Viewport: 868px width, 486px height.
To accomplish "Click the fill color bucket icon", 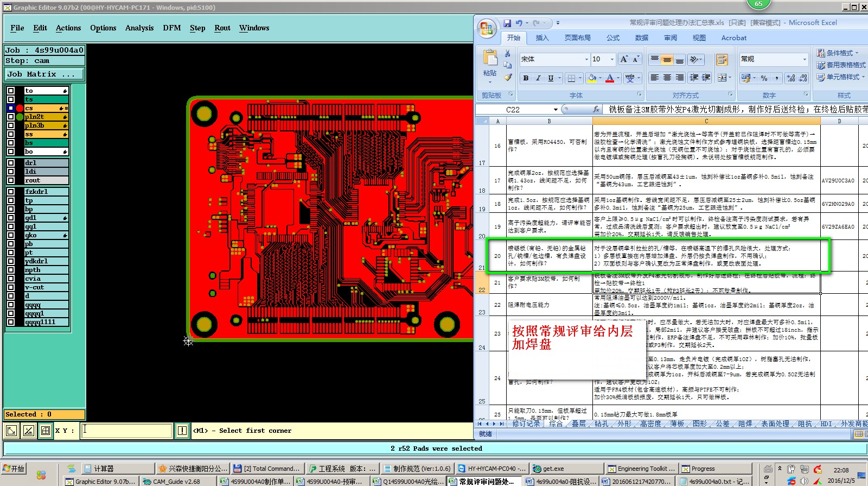I will click(x=592, y=78).
